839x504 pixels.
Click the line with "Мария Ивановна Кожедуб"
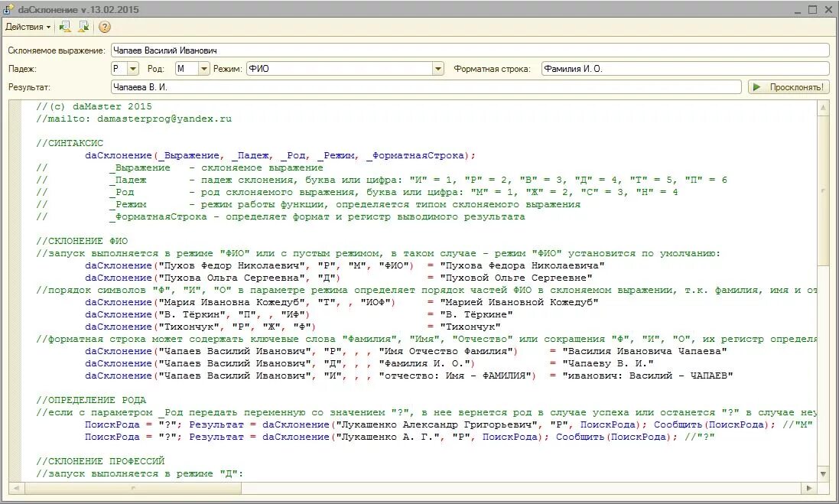(x=341, y=302)
